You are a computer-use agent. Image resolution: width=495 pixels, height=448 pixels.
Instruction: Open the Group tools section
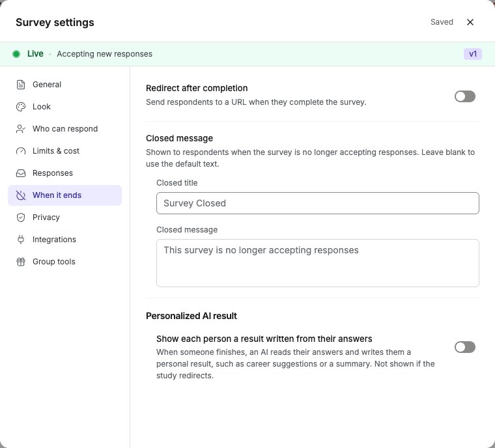click(x=64, y=262)
